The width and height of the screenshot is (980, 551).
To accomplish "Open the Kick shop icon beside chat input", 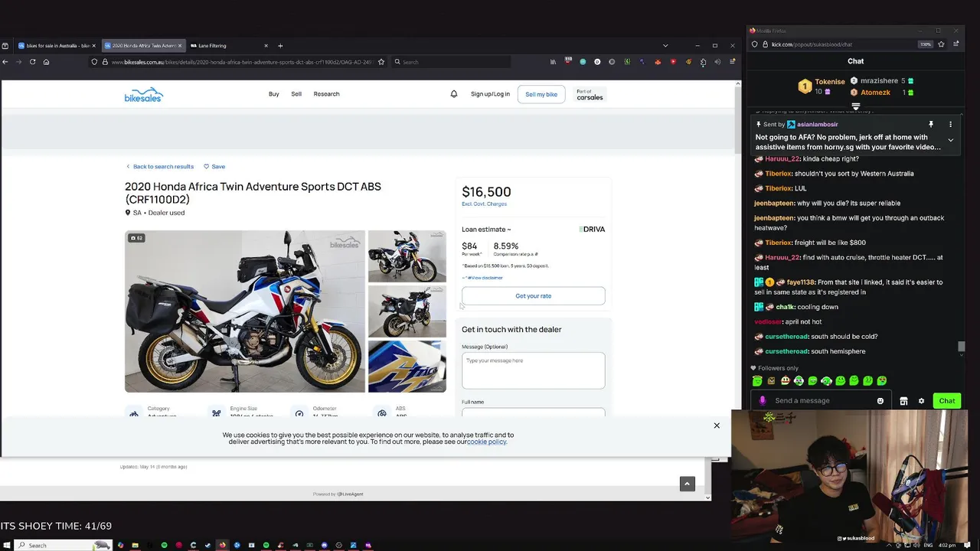I will point(903,401).
